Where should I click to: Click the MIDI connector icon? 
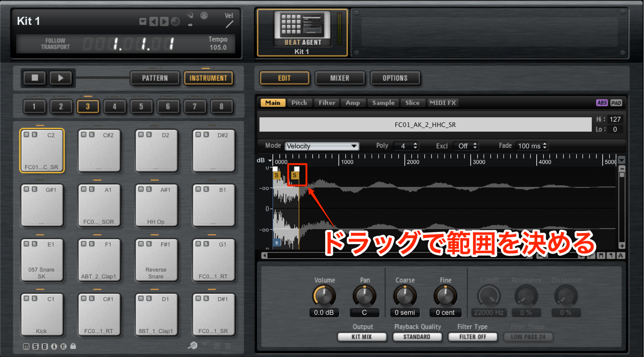tap(204, 15)
